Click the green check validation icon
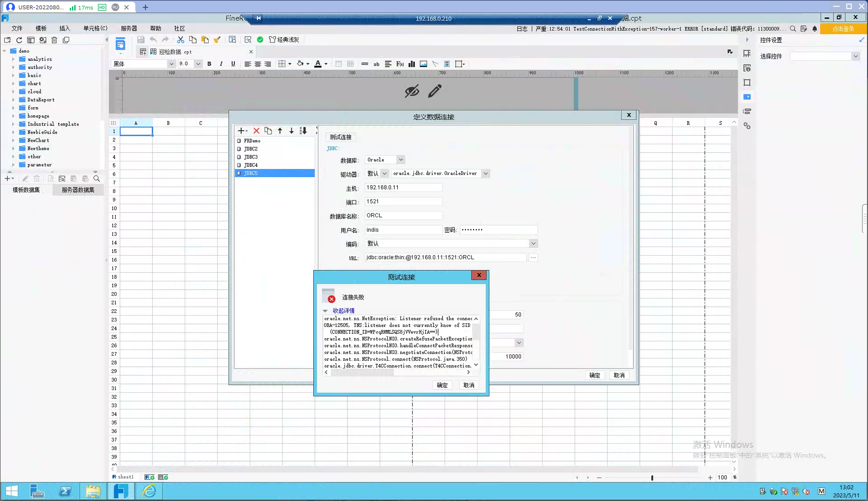This screenshot has height=501, width=868. [x=260, y=39]
